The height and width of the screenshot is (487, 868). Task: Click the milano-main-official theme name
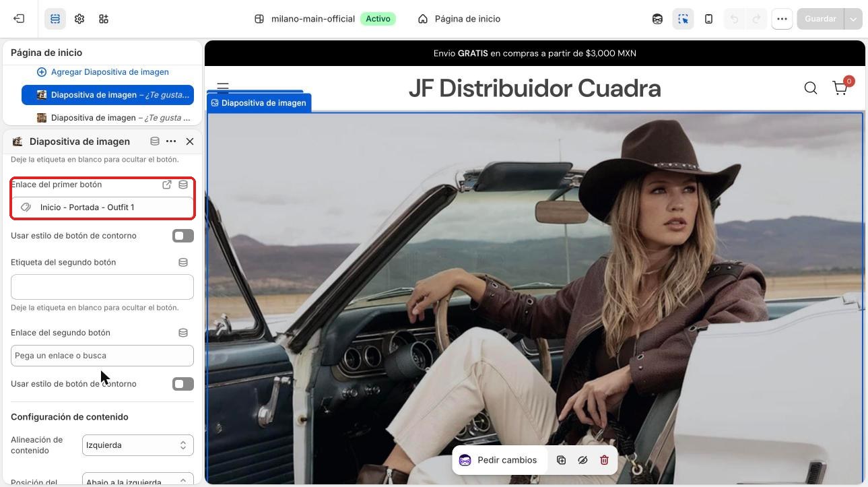click(313, 19)
